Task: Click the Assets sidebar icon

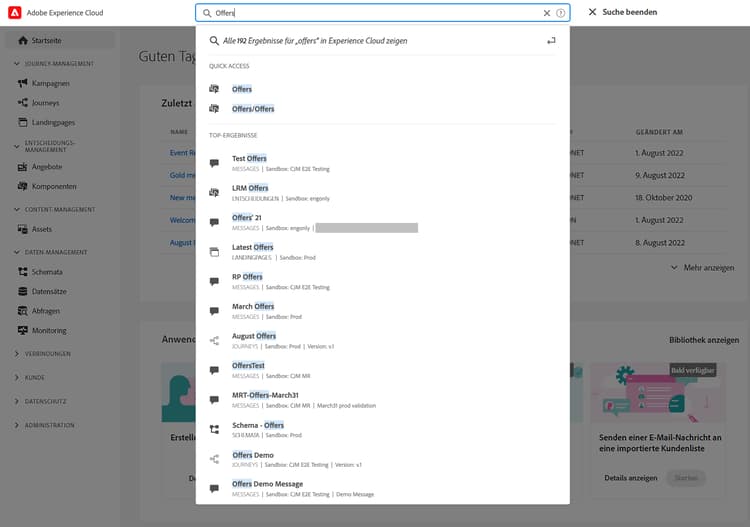Action: tap(22, 229)
